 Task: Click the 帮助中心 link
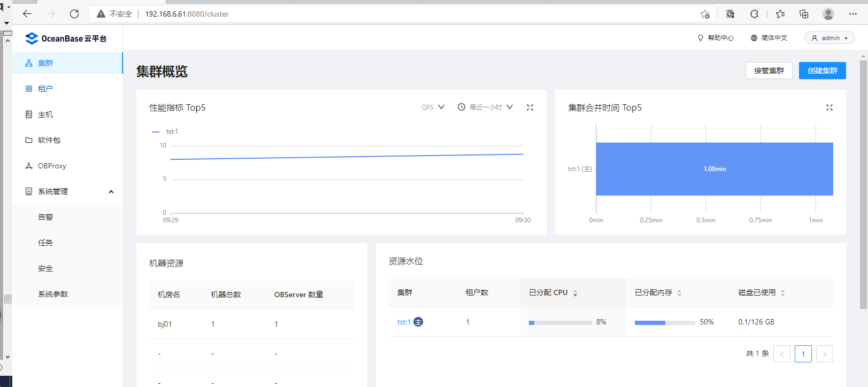click(720, 38)
